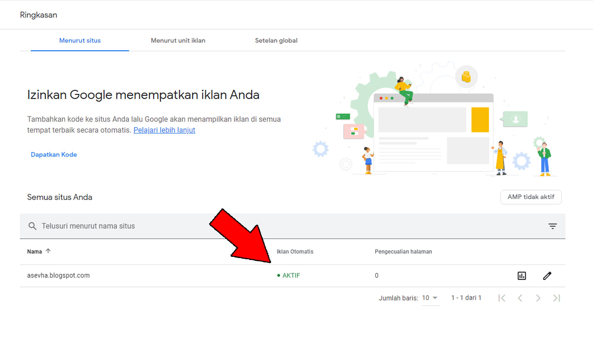The width and height of the screenshot is (593, 364).
Task: Open the bar chart report icon for asevha.blogspot.com
Action: (522, 275)
